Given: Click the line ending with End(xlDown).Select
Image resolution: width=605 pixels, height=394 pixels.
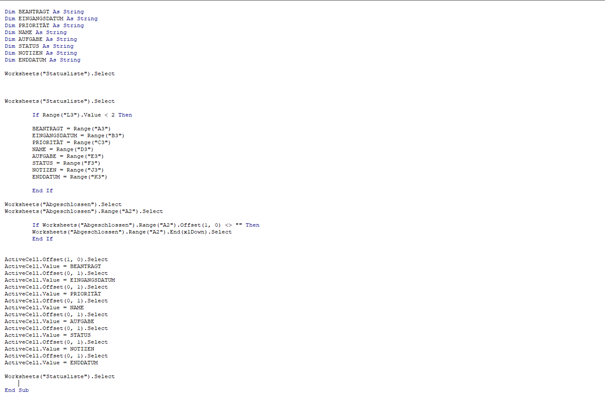Looking at the screenshot, I should pos(132,232).
